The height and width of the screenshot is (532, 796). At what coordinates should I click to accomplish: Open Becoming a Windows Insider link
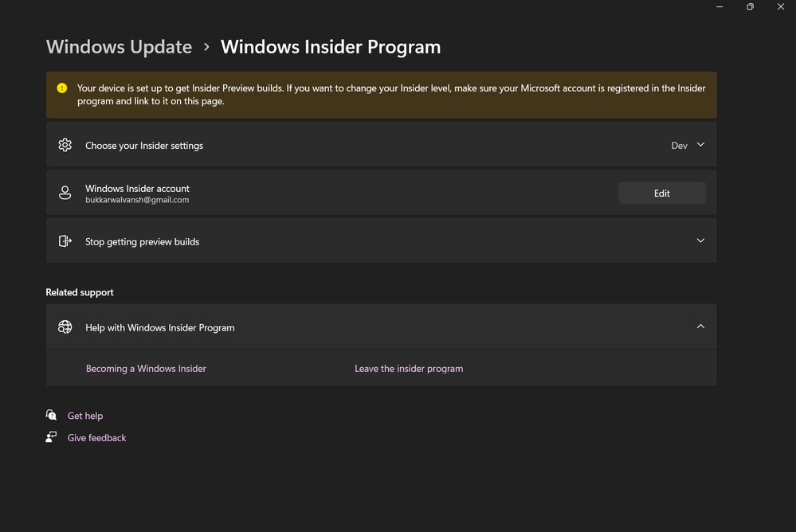coord(146,369)
